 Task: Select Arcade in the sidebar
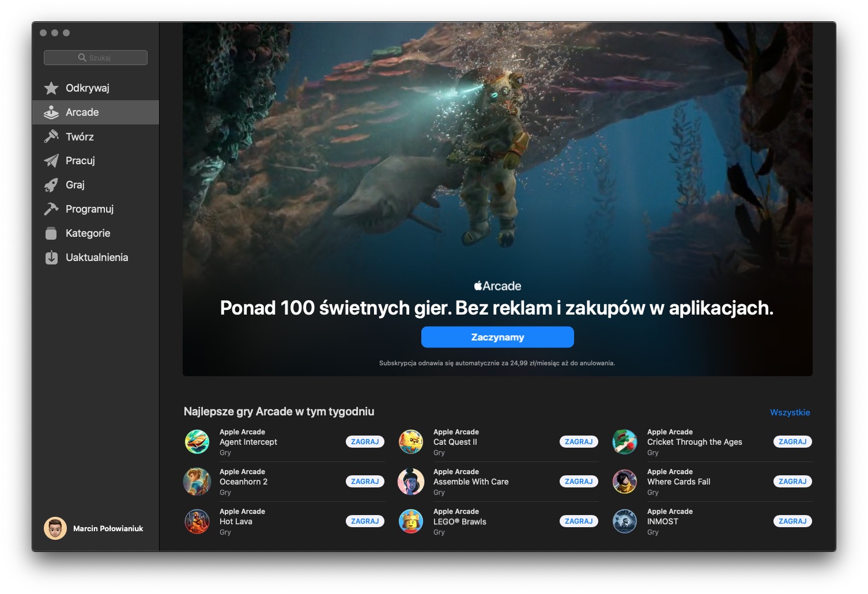(x=96, y=112)
